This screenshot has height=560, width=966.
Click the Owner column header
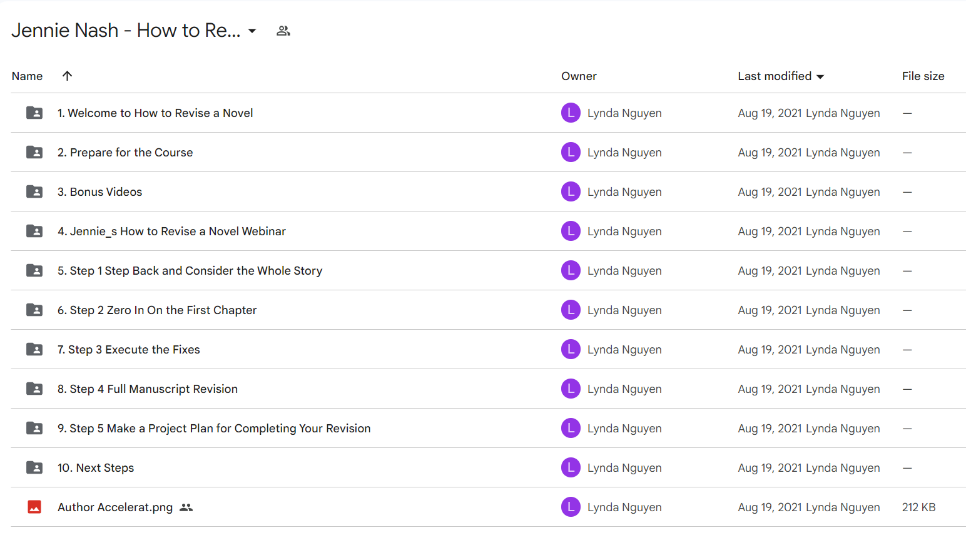(x=579, y=76)
